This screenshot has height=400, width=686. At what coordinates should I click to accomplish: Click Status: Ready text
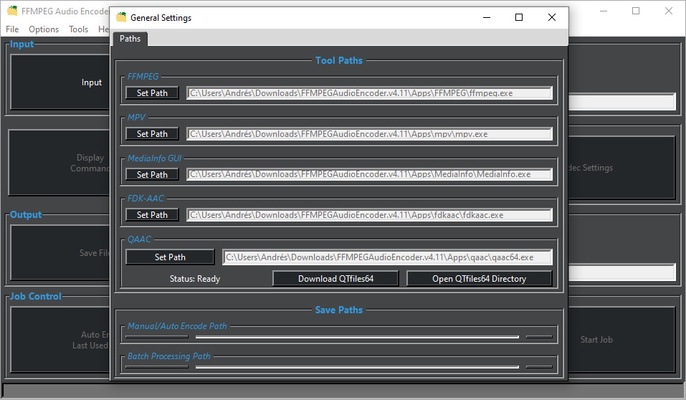coord(195,279)
